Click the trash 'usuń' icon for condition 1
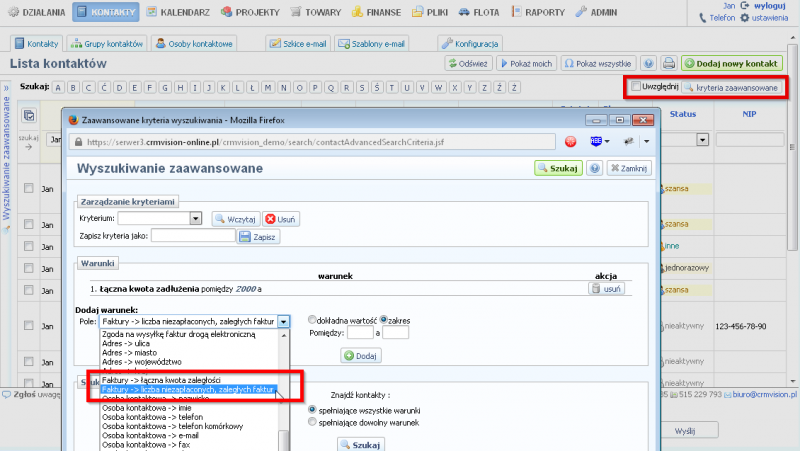The height and width of the screenshot is (451, 800). pos(607,288)
